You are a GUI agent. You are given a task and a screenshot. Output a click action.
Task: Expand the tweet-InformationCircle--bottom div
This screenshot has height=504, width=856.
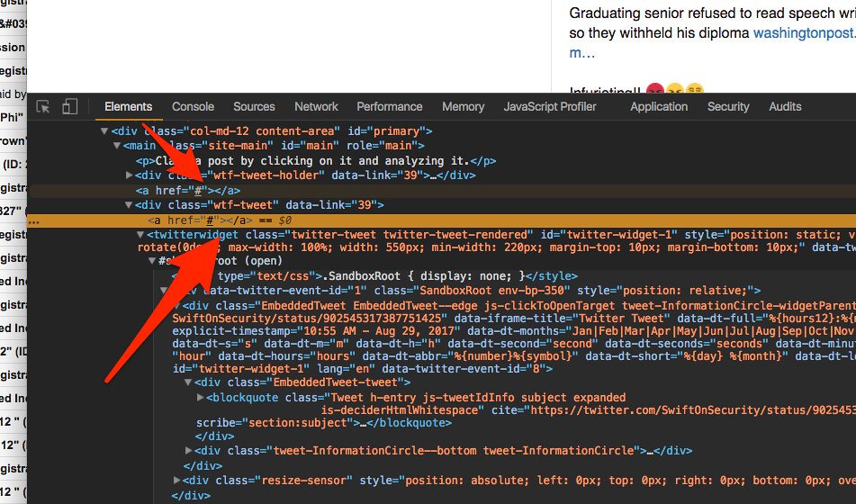pyautogui.click(x=188, y=451)
